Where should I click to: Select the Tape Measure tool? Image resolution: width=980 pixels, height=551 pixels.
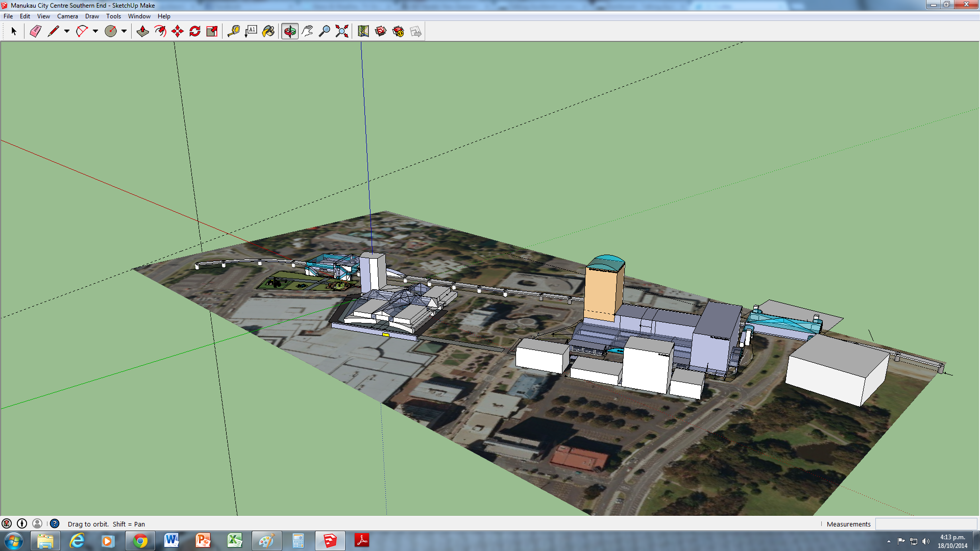tap(234, 32)
